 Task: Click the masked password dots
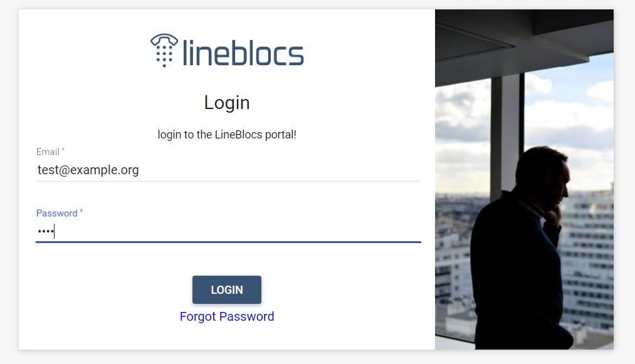click(45, 232)
